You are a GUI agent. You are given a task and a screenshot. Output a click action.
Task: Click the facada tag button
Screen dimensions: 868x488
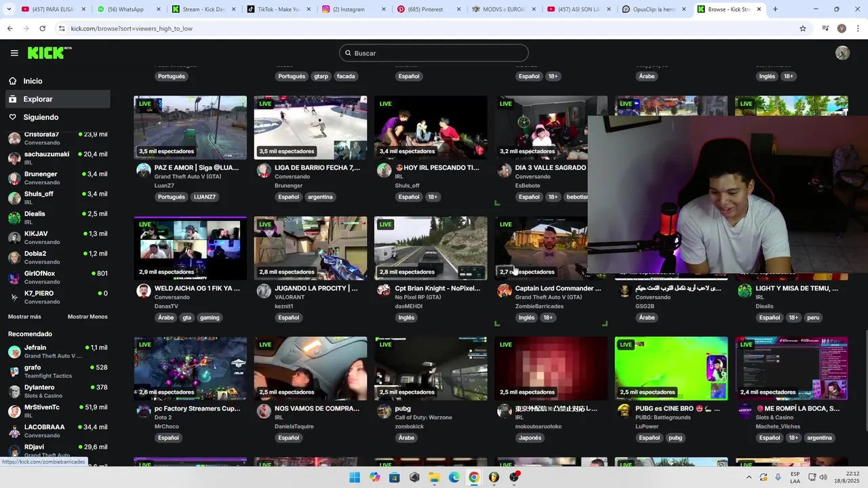pyautogui.click(x=346, y=77)
